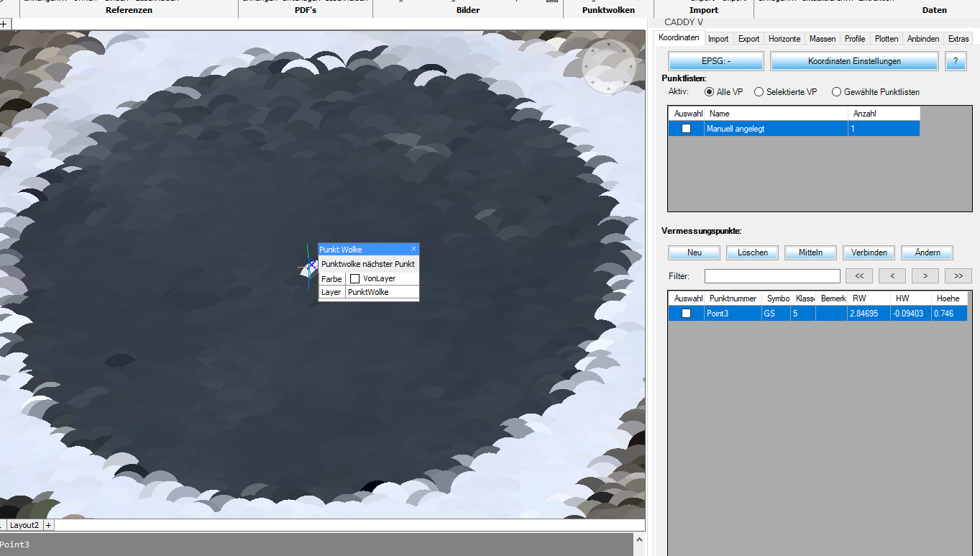The height and width of the screenshot is (556, 980).
Task: Go to the next page with > button
Action: click(925, 275)
